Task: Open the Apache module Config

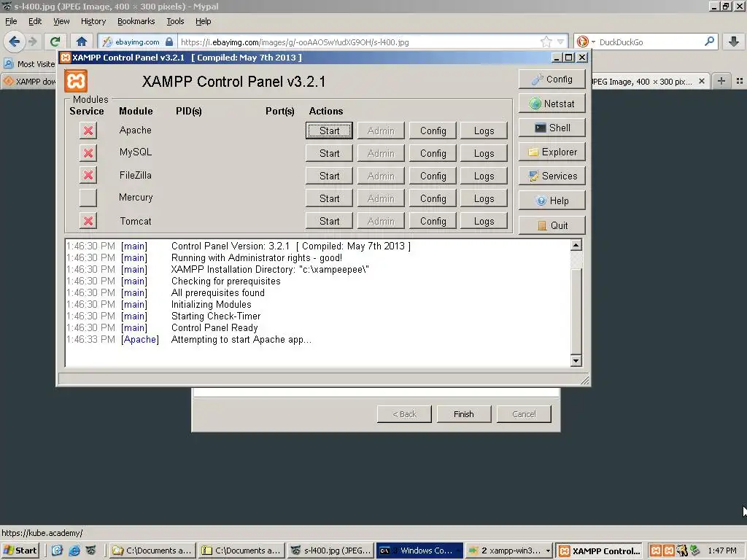Action: coord(433,131)
